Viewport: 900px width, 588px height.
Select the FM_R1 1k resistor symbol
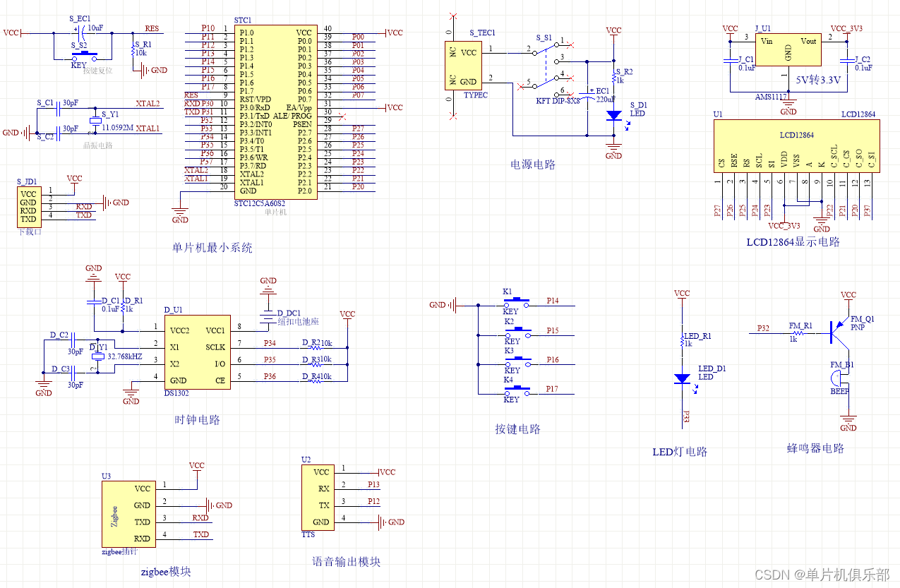coord(798,334)
